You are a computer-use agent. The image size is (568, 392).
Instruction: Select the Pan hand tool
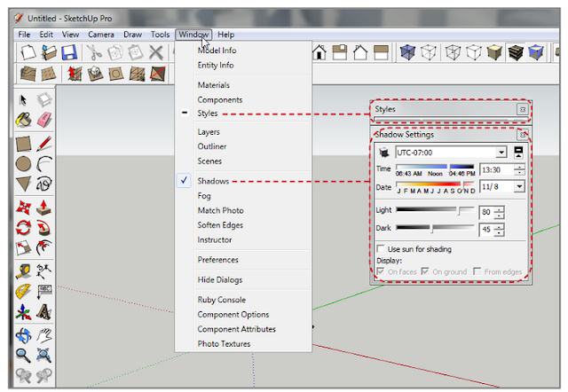[x=43, y=336]
